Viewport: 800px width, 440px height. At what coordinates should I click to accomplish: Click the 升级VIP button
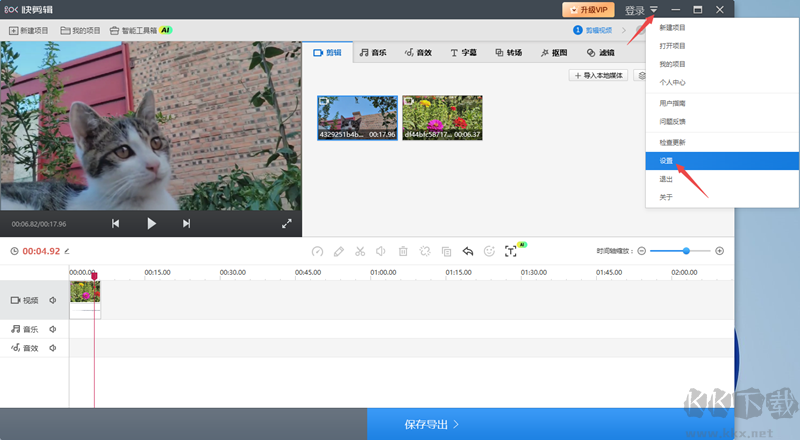point(588,10)
